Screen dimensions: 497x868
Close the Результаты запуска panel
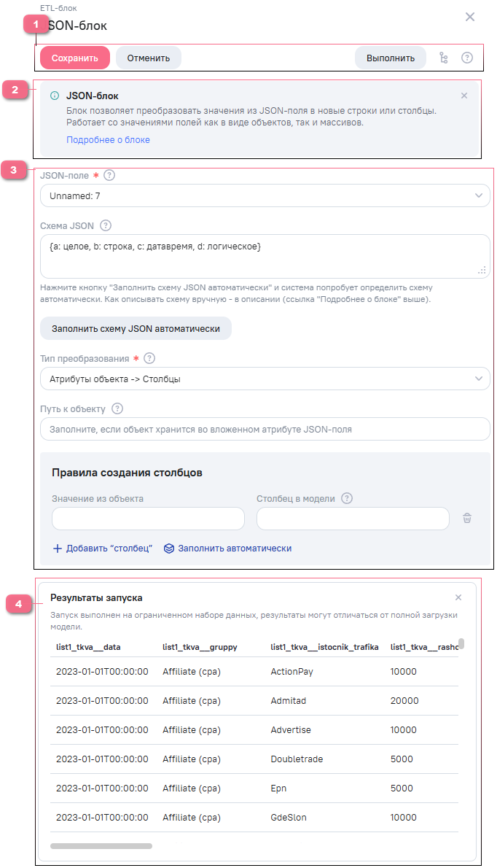[x=458, y=597]
